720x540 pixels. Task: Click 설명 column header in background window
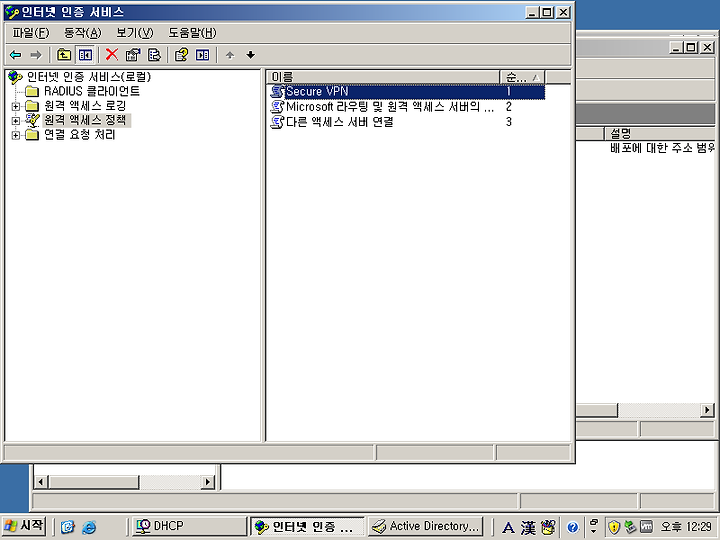(659, 134)
